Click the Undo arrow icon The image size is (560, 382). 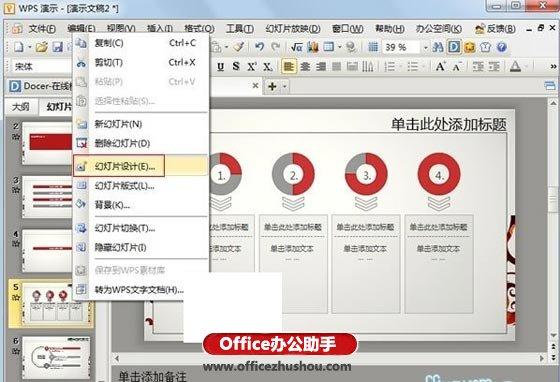click(260, 47)
